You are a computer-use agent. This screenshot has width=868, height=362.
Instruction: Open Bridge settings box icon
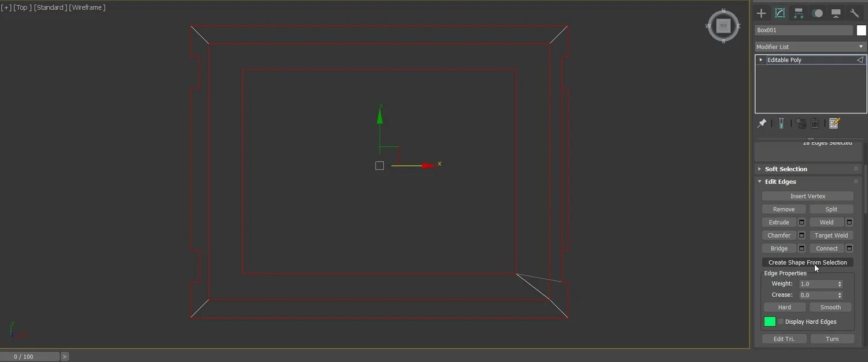[801, 249]
